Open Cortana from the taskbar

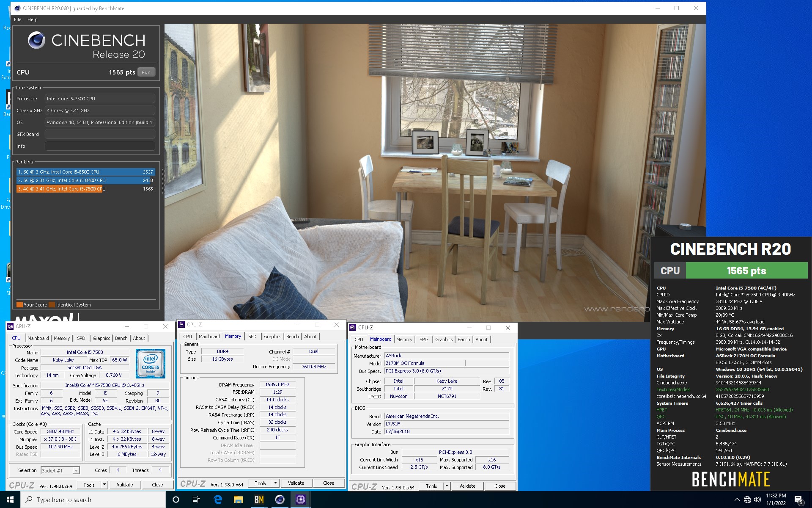(x=176, y=500)
